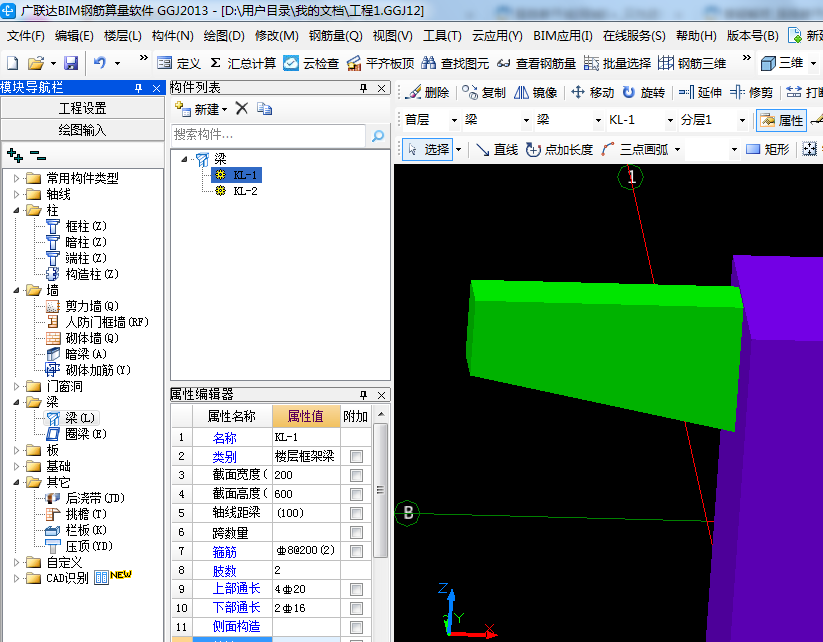
Task: Click 复制 copy tool
Action: coord(484,92)
